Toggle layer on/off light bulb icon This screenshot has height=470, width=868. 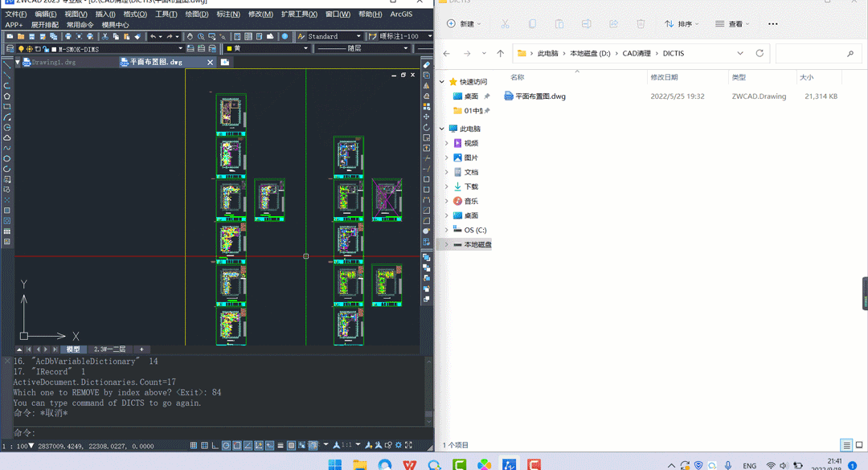click(21, 49)
